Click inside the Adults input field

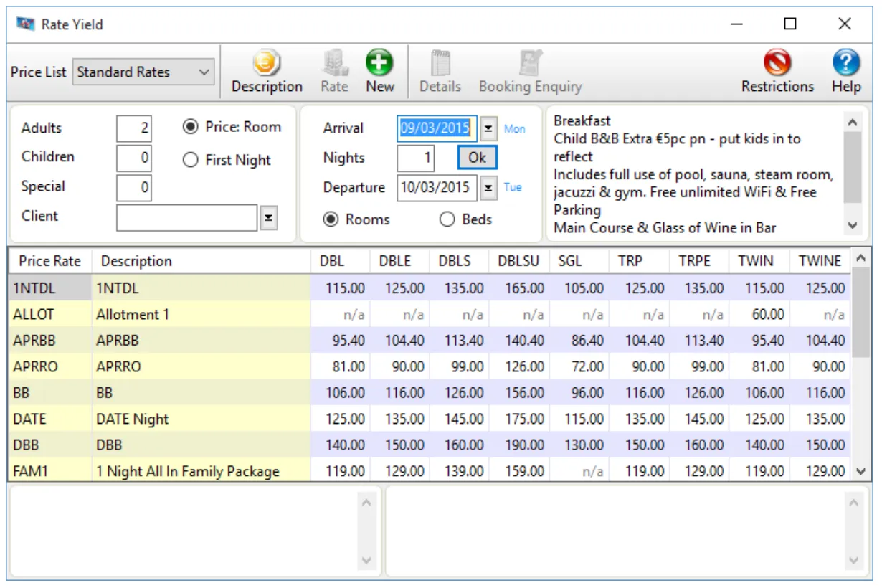click(134, 127)
